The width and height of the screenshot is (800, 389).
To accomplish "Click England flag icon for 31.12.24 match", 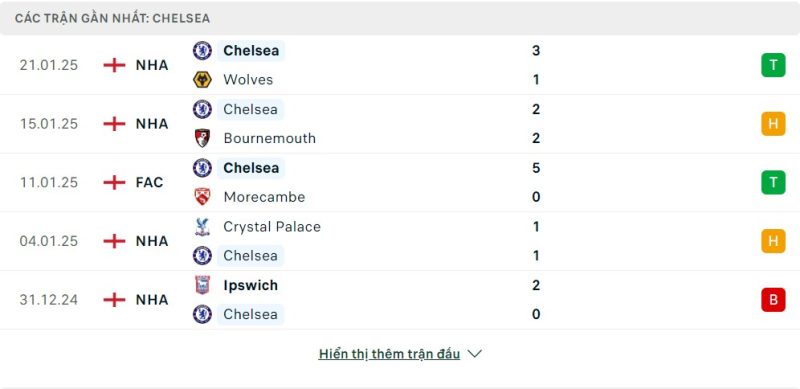I will 114,300.
